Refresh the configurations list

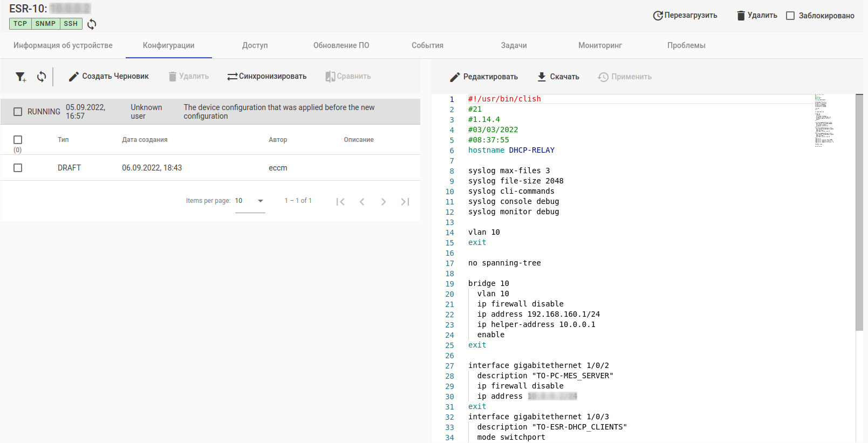pyautogui.click(x=42, y=77)
